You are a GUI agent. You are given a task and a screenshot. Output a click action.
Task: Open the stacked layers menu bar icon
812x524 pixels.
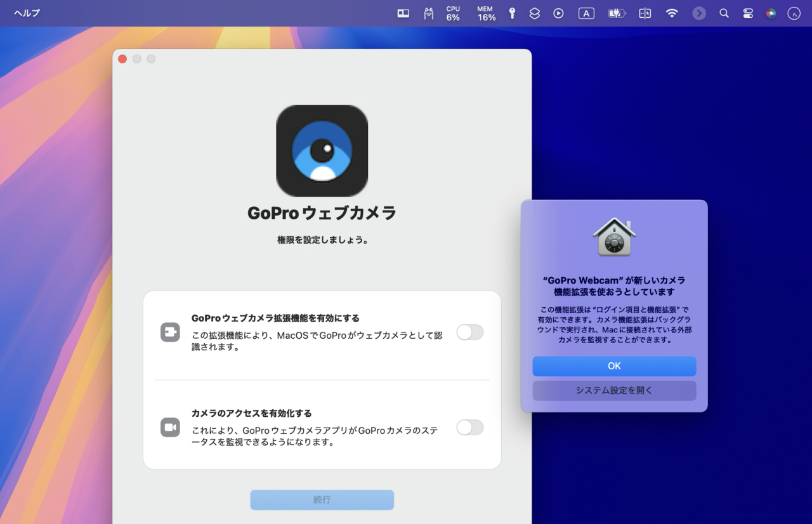[535, 13]
